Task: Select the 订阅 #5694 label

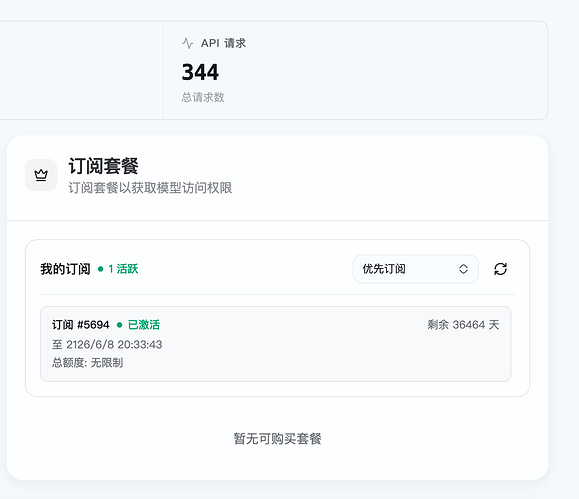Action: 80,325
